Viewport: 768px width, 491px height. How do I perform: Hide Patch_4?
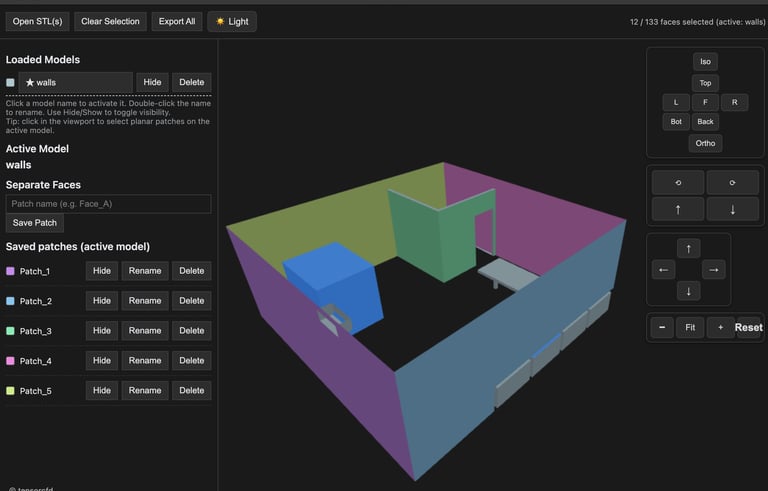[x=102, y=361]
